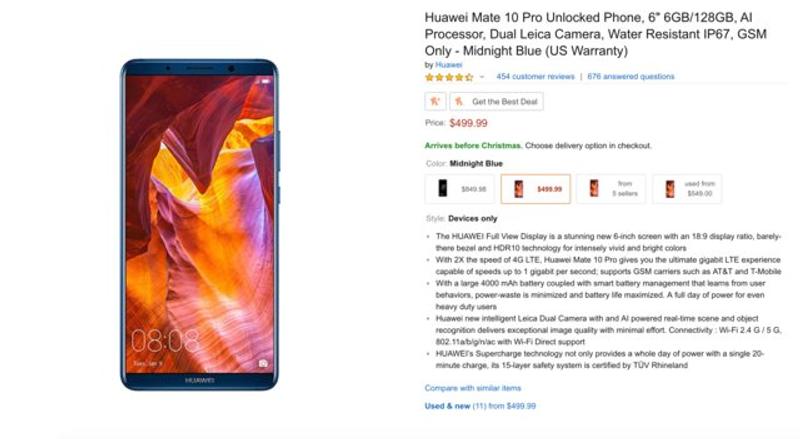Screen dimensions: 800x439
Task: Open the 676 answered questions link
Action: (x=631, y=77)
